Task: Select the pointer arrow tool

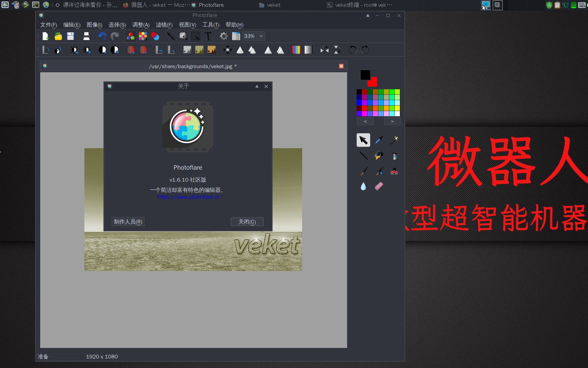Action: pos(363,140)
